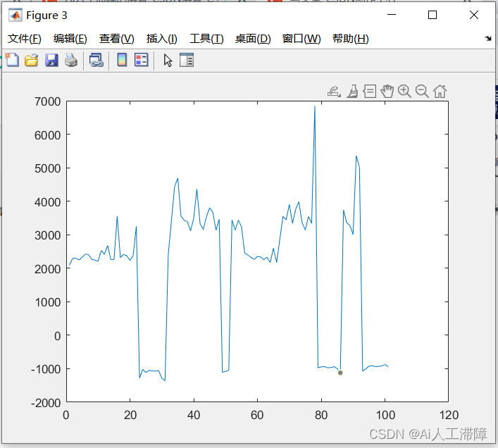Dock figure using corner arrow
The height and width of the screenshot is (448, 498).
coord(488,39)
